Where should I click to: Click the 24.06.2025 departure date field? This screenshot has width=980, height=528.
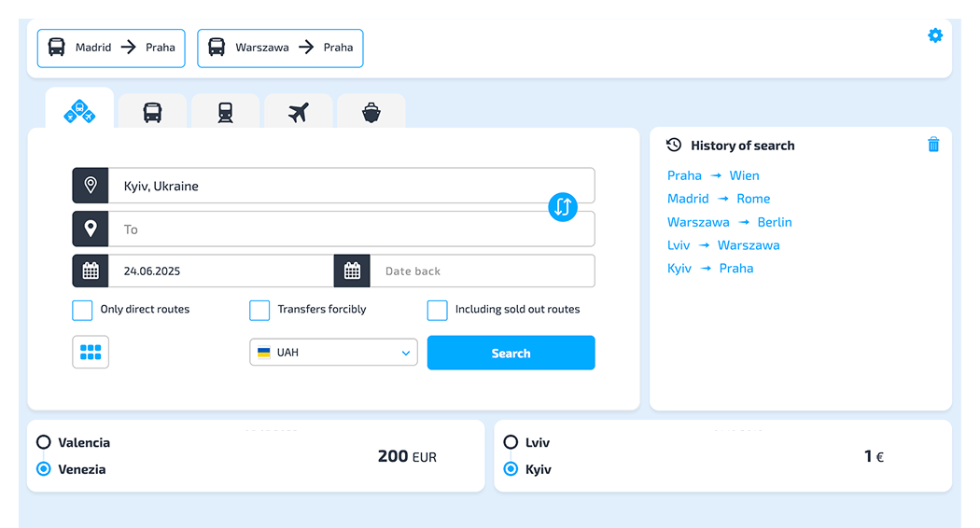pyautogui.click(x=221, y=271)
